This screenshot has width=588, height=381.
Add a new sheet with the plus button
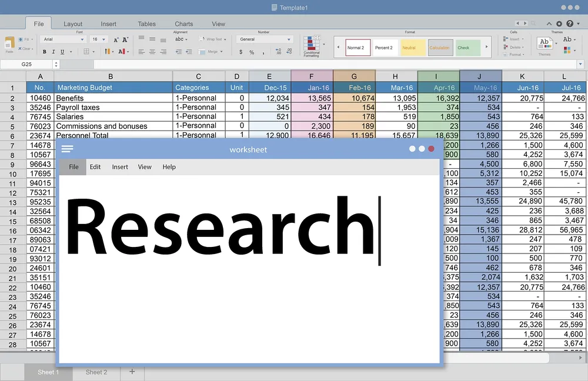pyautogui.click(x=132, y=372)
